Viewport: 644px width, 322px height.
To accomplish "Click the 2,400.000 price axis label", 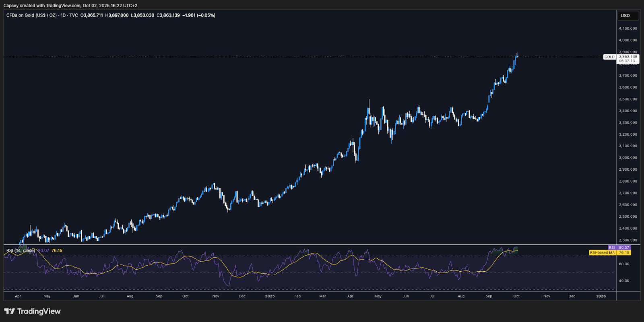I will point(628,228).
